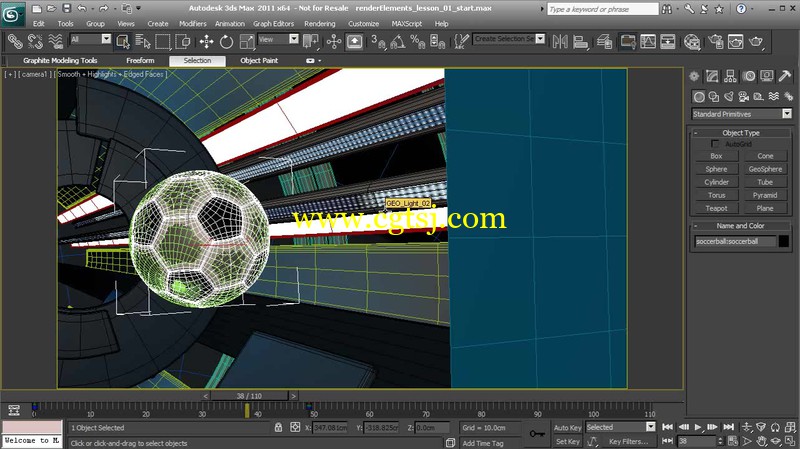This screenshot has height=449, width=800.
Task: Click the Play Animation button
Action: click(x=698, y=427)
